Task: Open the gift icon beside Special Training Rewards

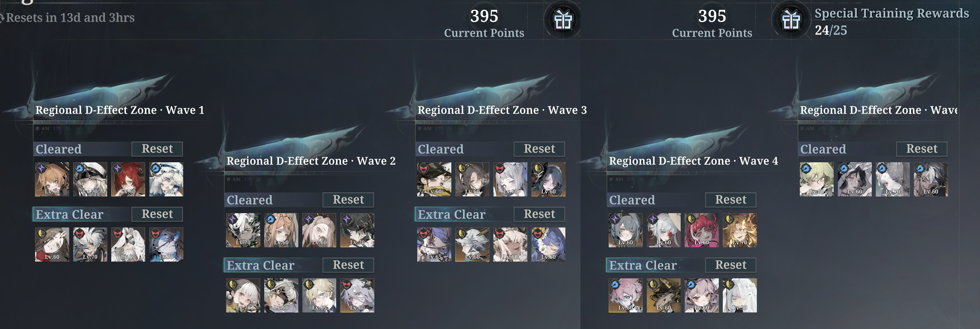Action: click(x=791, y=19)
